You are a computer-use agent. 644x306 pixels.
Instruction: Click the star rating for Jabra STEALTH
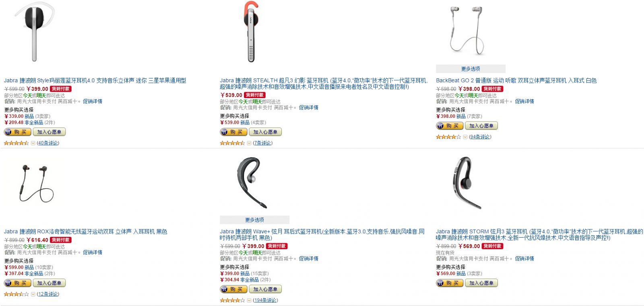coord(232,143)
